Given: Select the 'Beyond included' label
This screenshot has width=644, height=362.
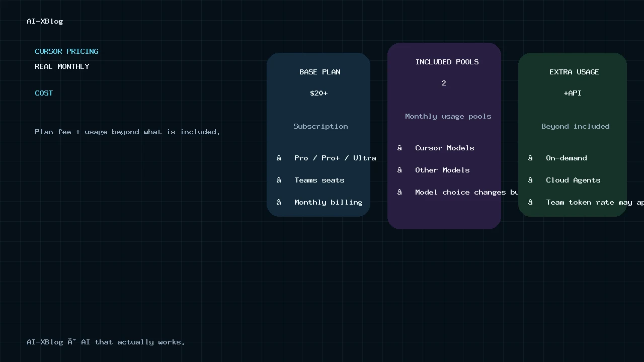Looking at the screenshot, I should point(576,126).
